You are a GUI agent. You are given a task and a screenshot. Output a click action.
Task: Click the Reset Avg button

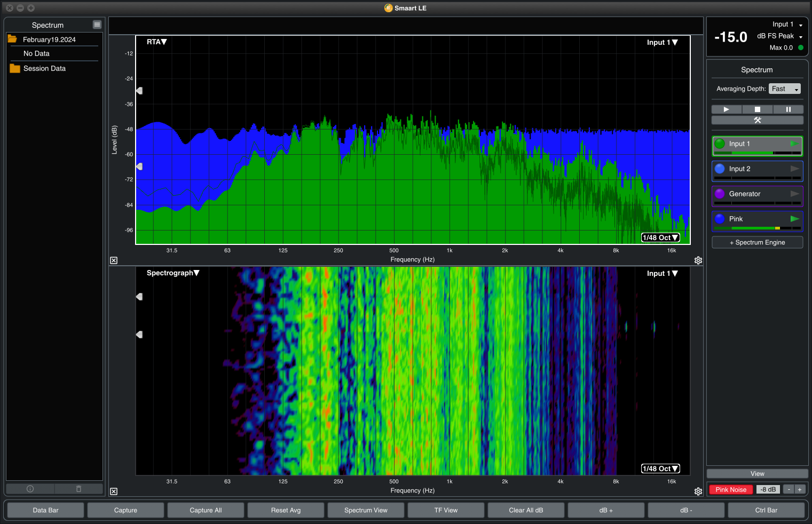pos(286,510)
